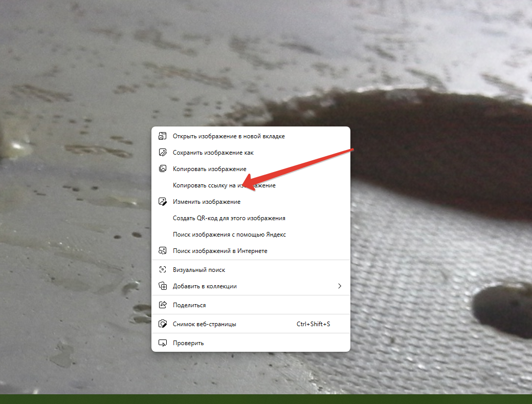Click the edit image pencil icon
Screen dimensions: 532x404
[163, 202]
